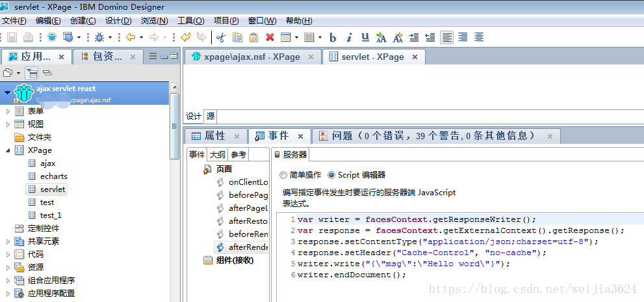Toggle underline formatting
The height and width of the screenshot is (302, 644).
tap(365, 38)
